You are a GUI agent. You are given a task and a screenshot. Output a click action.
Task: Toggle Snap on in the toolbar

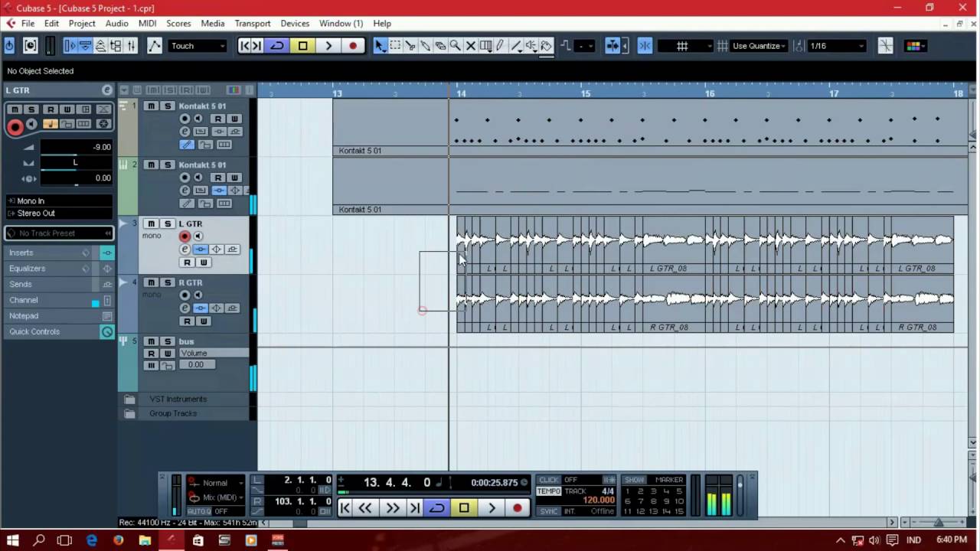645,46
